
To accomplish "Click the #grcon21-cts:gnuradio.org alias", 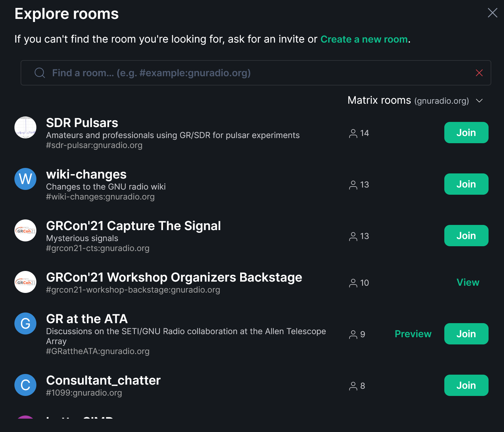I will tap(98, 248).
